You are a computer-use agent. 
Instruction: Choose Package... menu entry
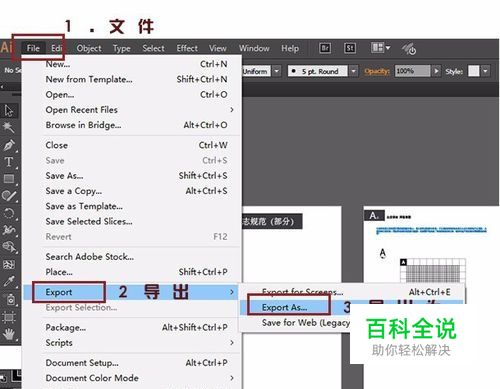point(132,328)
